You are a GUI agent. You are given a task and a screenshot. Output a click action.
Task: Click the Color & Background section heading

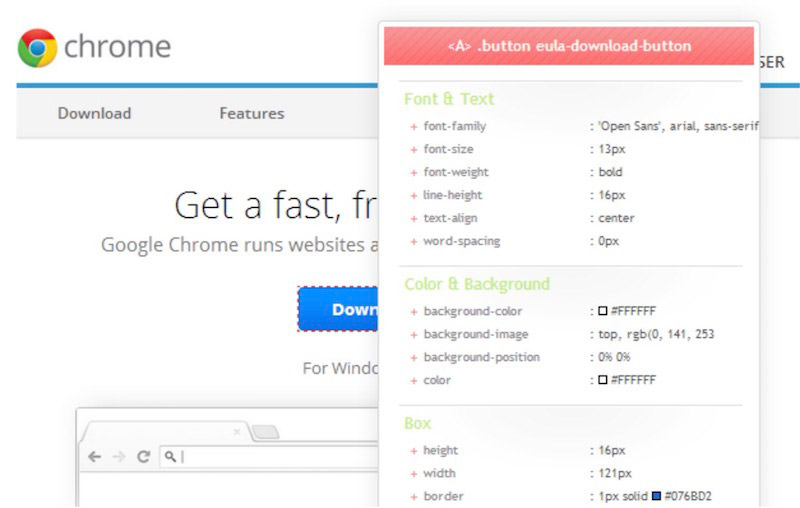[477, 284]
